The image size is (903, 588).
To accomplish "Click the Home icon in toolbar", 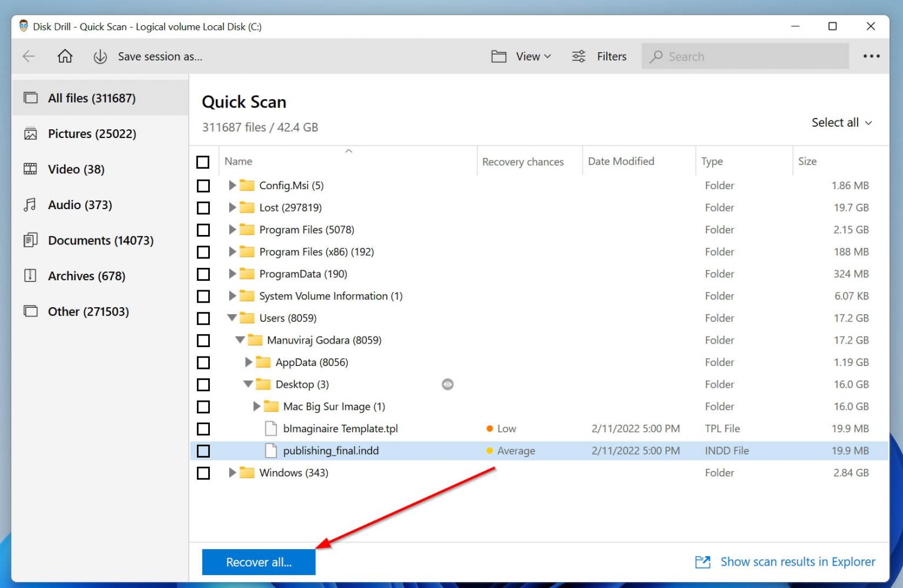I will 65,56.
